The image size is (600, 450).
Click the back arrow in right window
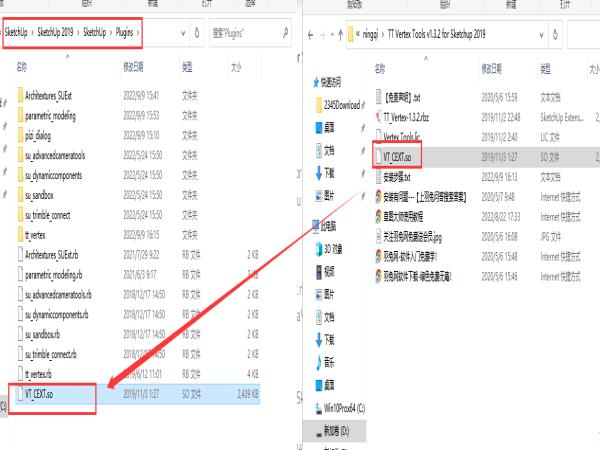(x=311, y=36)
